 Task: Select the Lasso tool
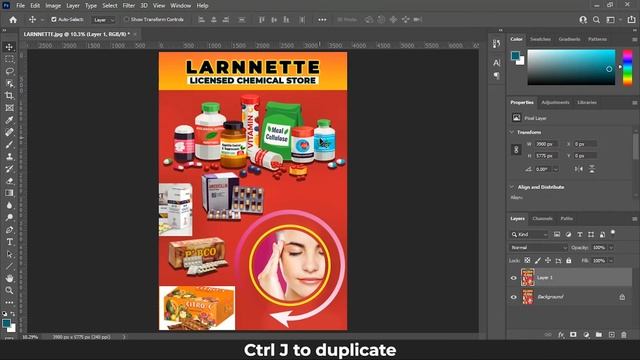pos(9,71)
